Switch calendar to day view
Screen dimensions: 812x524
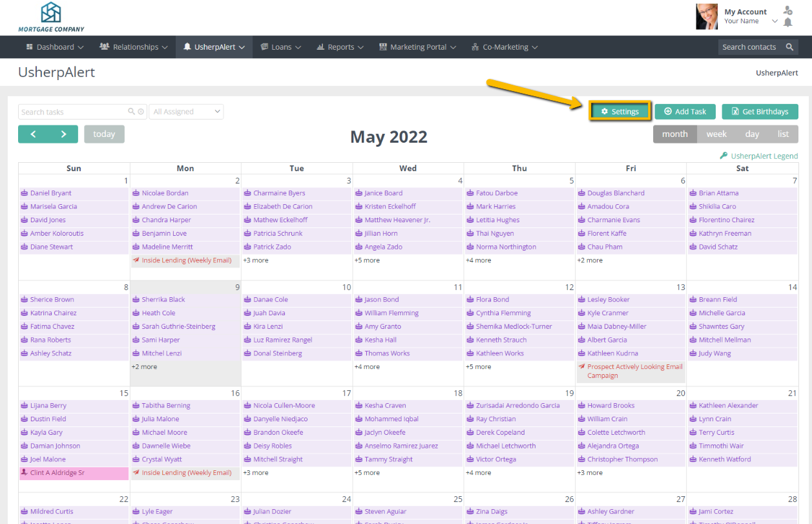pos(752,134)
